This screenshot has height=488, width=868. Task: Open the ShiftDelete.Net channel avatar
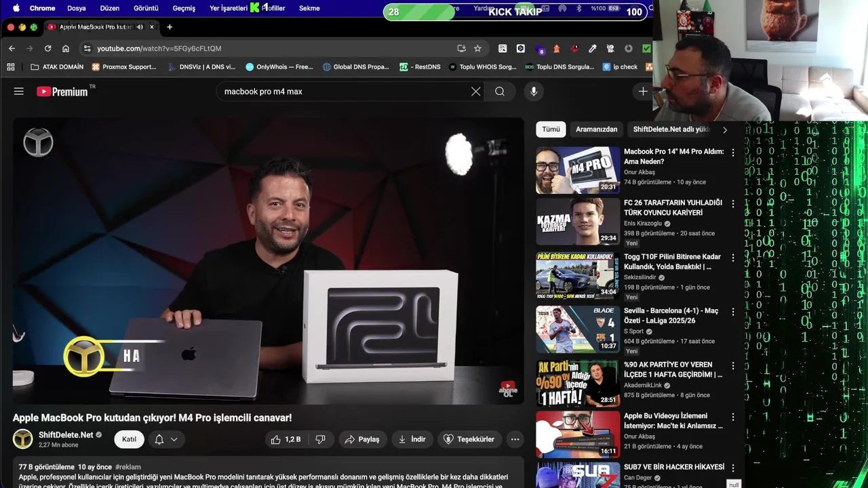click(23, 439)
